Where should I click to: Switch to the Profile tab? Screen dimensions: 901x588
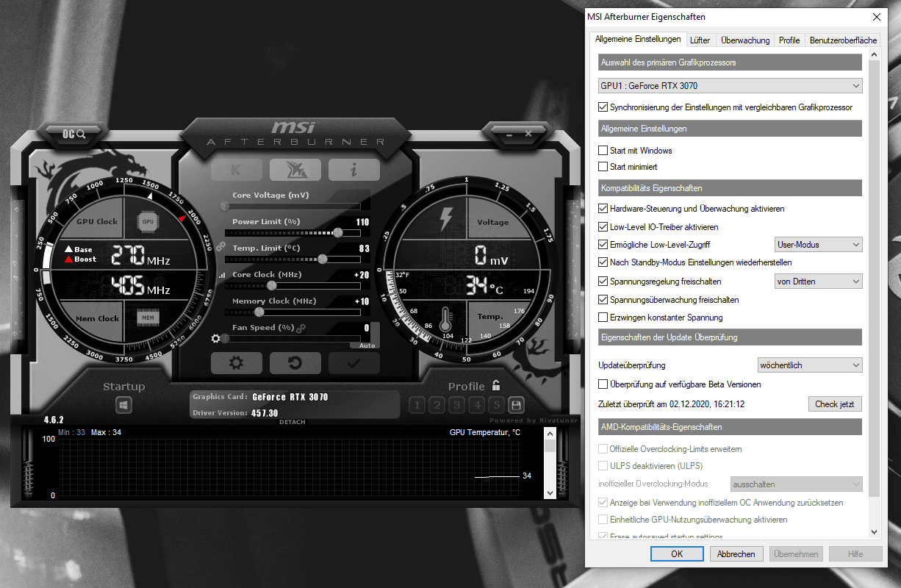(789, 40)
